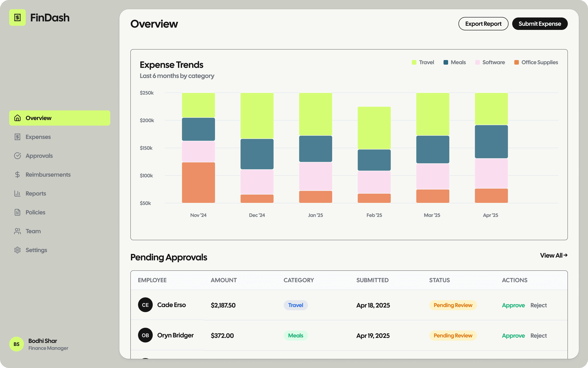The image size is (588, 368).
Task: Click the AMOUNT column header
Action: [x=223, y=280]
